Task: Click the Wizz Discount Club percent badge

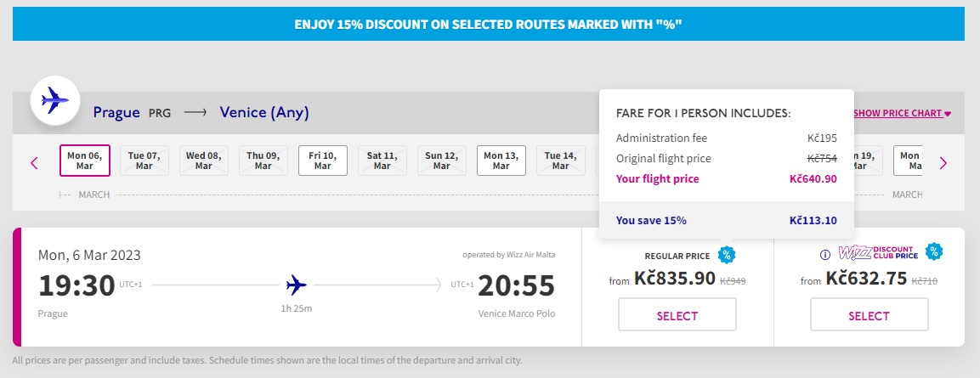Action: [934, 251]
